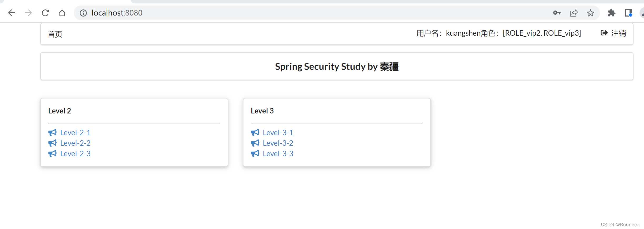Open the Level-3-1 link
The image size is (644, 229).
tap(278, 133)
